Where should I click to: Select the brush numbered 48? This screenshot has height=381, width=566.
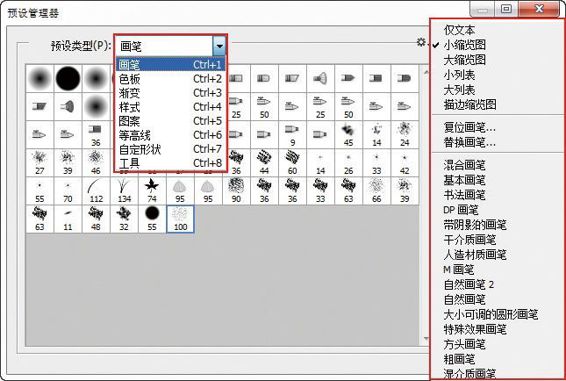click(x=96, y=219)
